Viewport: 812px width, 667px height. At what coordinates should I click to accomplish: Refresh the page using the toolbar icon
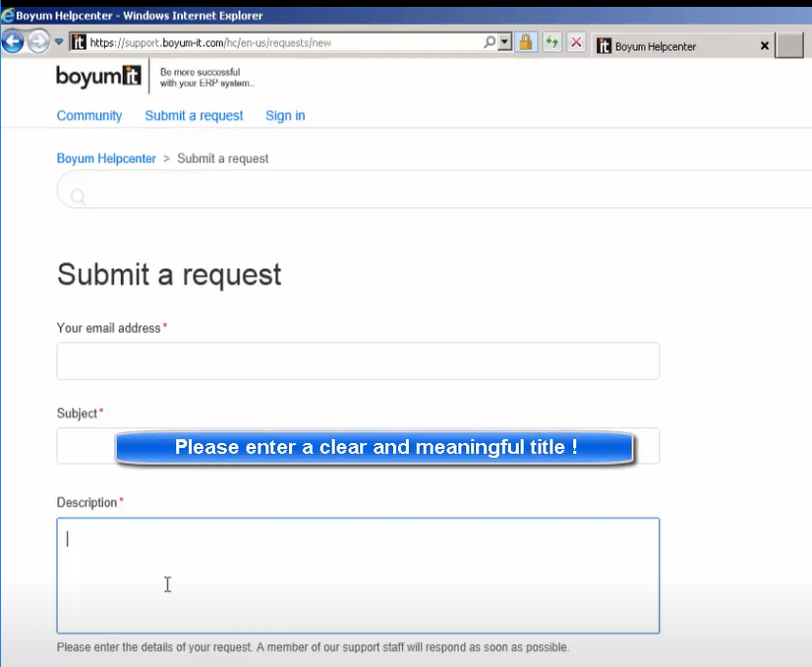pyautogui.click(x=551, y=41)
